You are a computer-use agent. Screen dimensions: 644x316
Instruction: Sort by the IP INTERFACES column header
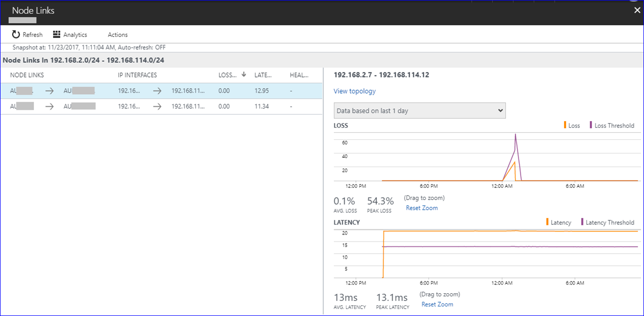pos(137,75)
